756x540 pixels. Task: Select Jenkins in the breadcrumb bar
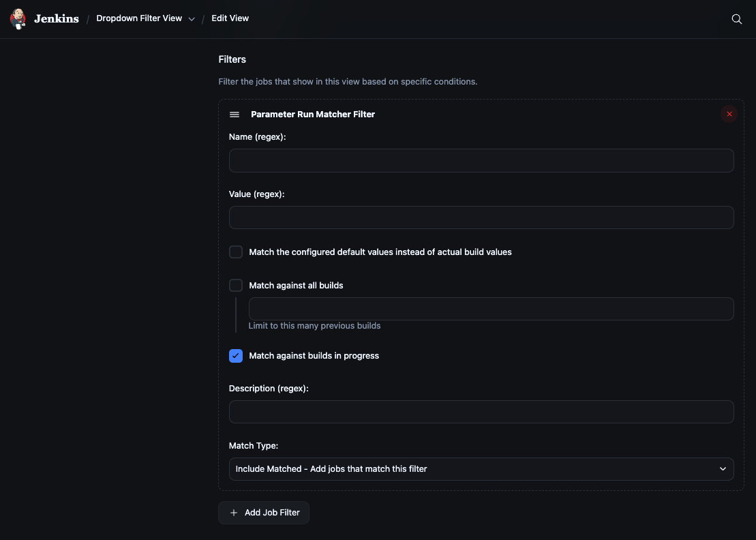(x=56, y=18)
